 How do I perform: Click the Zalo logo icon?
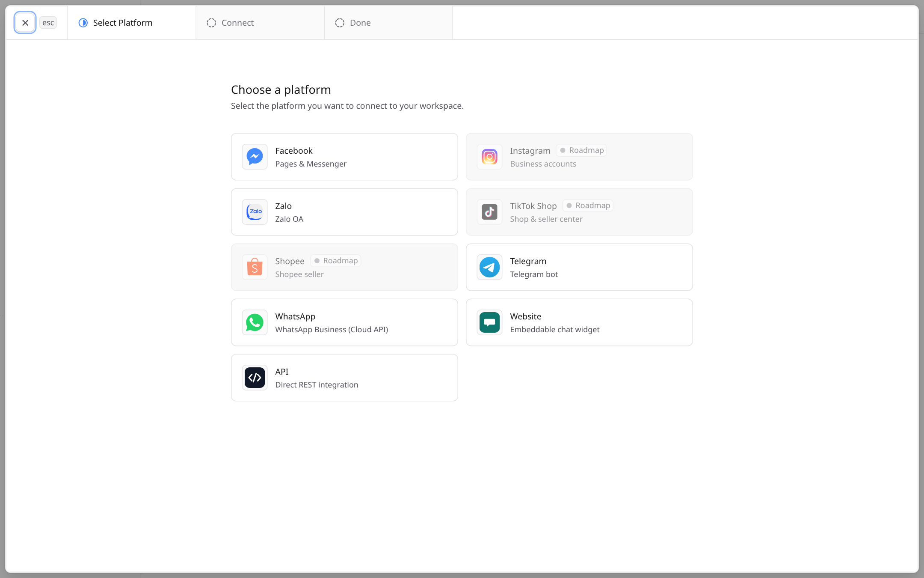pos(255,212)
